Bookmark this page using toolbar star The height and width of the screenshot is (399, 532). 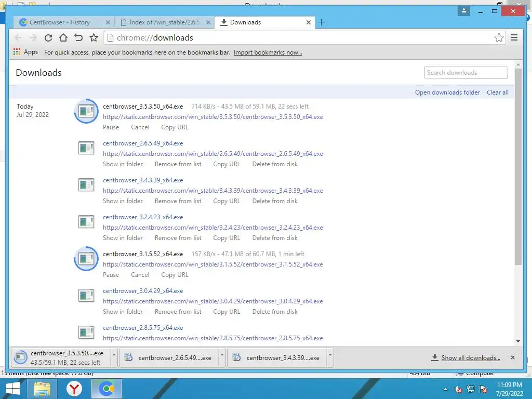pos(94,37)
